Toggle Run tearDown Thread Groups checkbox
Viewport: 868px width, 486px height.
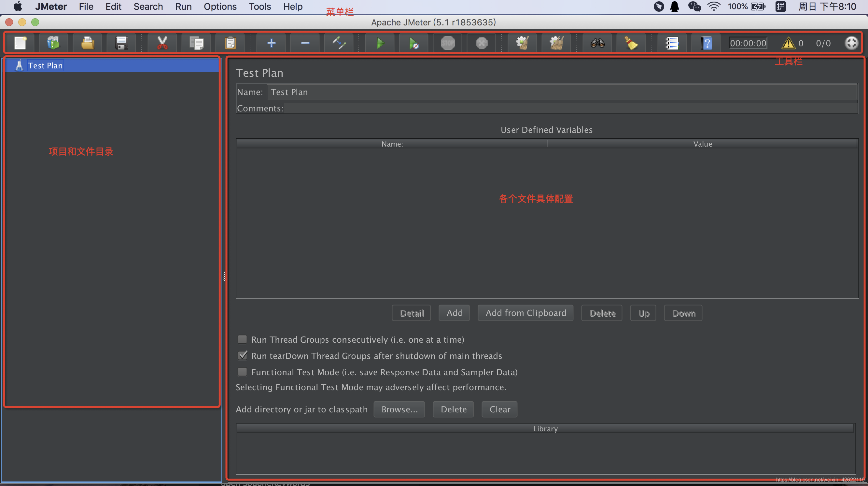tap(242, 355)
